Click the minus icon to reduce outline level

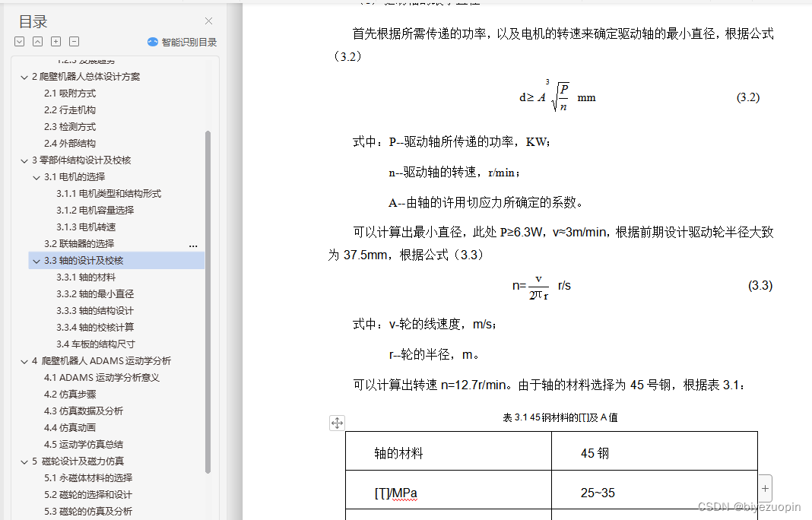(x=74, y=42)
